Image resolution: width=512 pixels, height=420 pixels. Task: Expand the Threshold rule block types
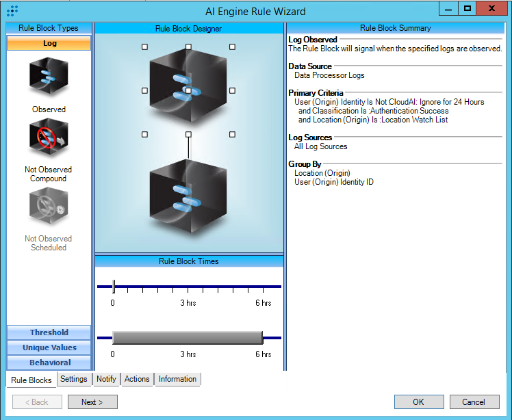[x=49, y=332]
